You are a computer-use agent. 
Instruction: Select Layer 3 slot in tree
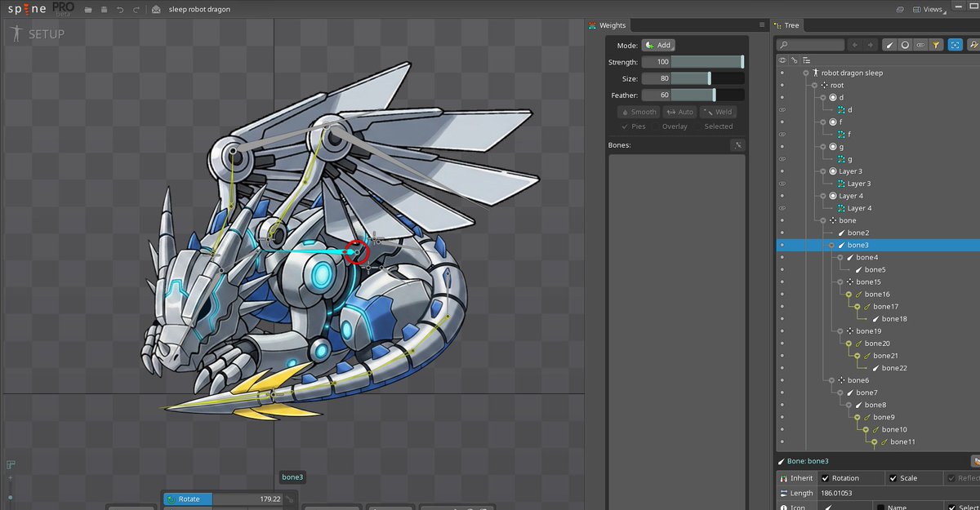coord(850,171)
